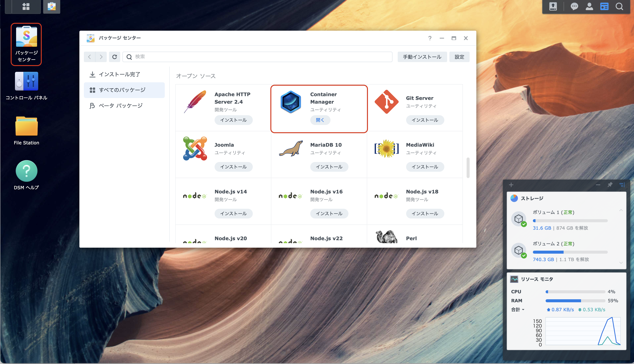Open the upload queue icon

[553, 7]
